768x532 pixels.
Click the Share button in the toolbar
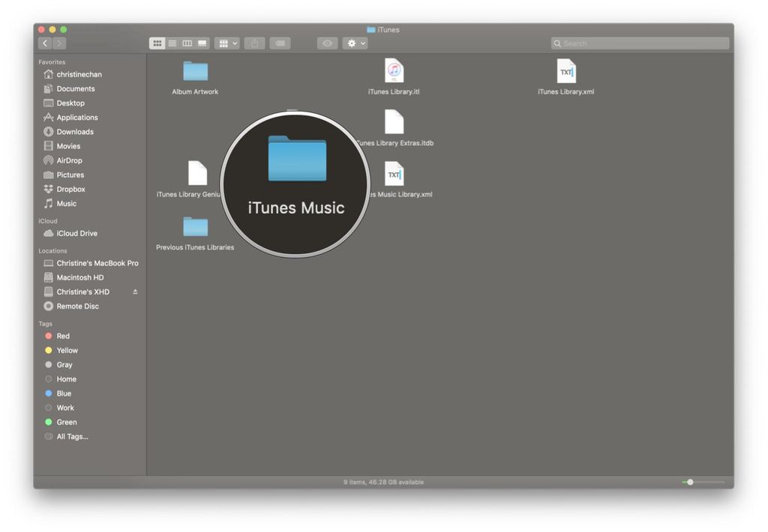[x=254, y=43]
